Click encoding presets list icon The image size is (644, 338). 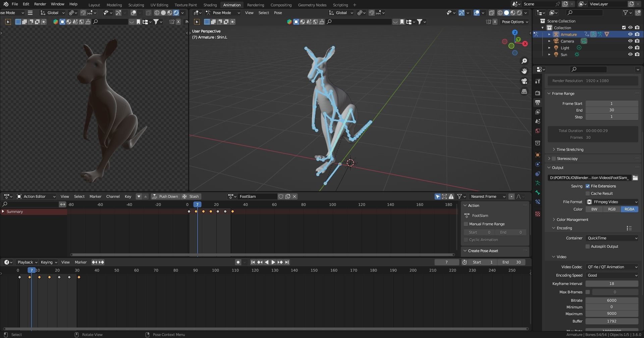[629, 228]
